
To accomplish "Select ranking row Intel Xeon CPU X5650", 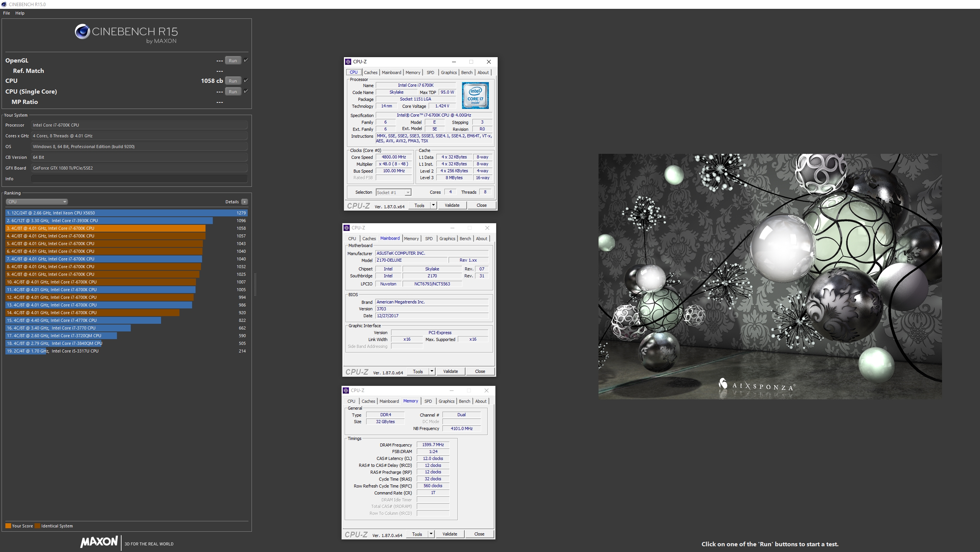I will pos(126,213).
